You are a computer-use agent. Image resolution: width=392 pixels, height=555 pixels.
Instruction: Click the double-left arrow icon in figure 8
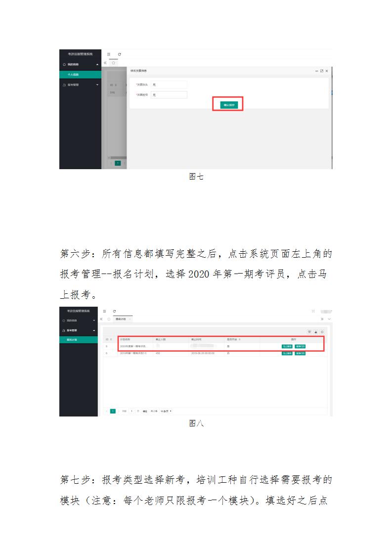101,319
